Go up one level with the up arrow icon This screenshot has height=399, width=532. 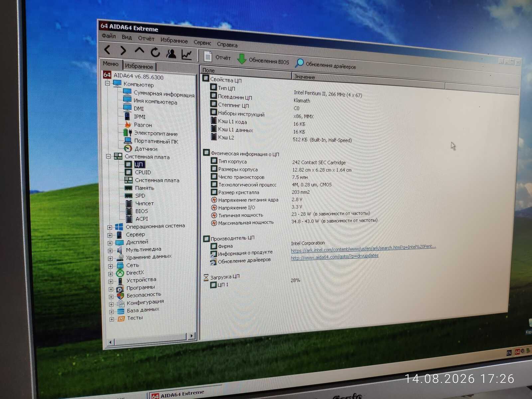(x=139, y=51)
